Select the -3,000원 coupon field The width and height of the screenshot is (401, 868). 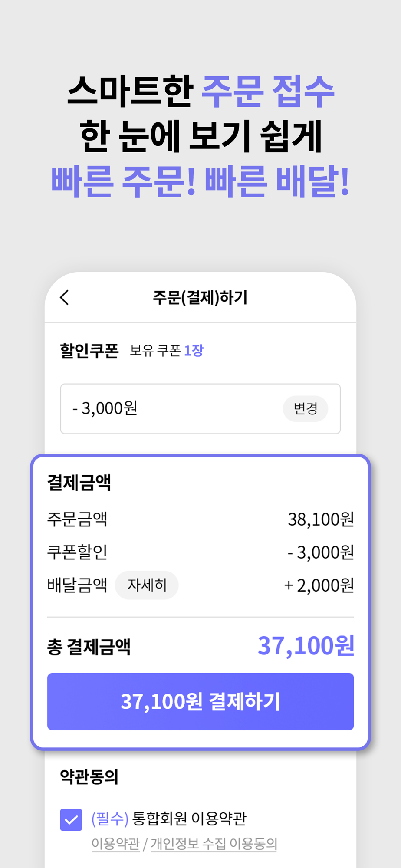[x=200, y=408]
